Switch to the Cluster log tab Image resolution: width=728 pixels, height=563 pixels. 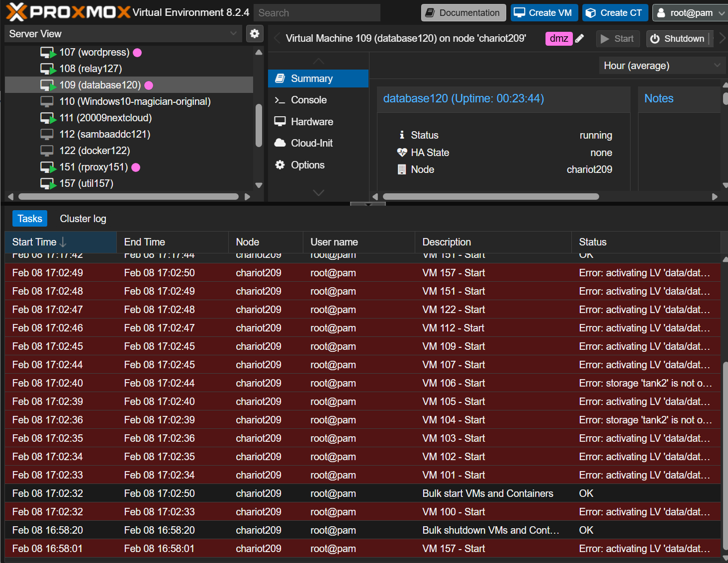(83, 219)
